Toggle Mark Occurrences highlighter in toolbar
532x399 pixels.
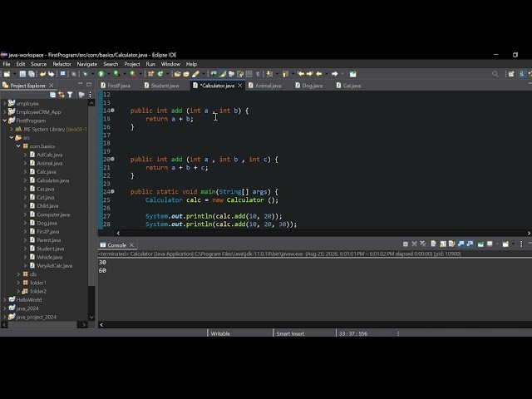click(223, 74)
